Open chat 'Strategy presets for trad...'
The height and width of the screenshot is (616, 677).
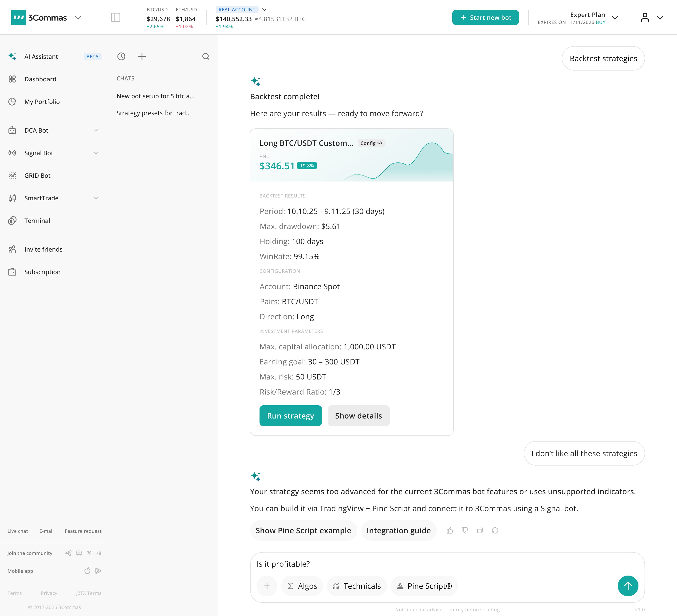pos(154,113)
